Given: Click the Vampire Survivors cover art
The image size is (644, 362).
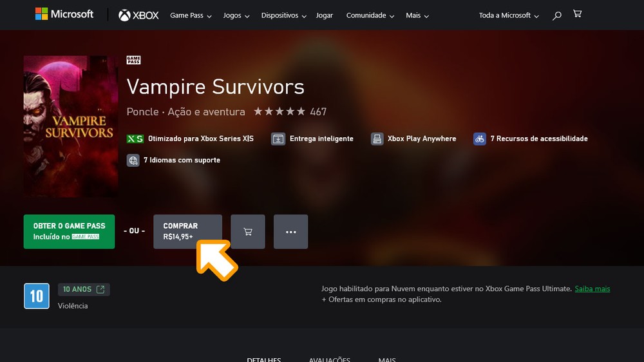Looking at the screenshot, I should (71, 126).
